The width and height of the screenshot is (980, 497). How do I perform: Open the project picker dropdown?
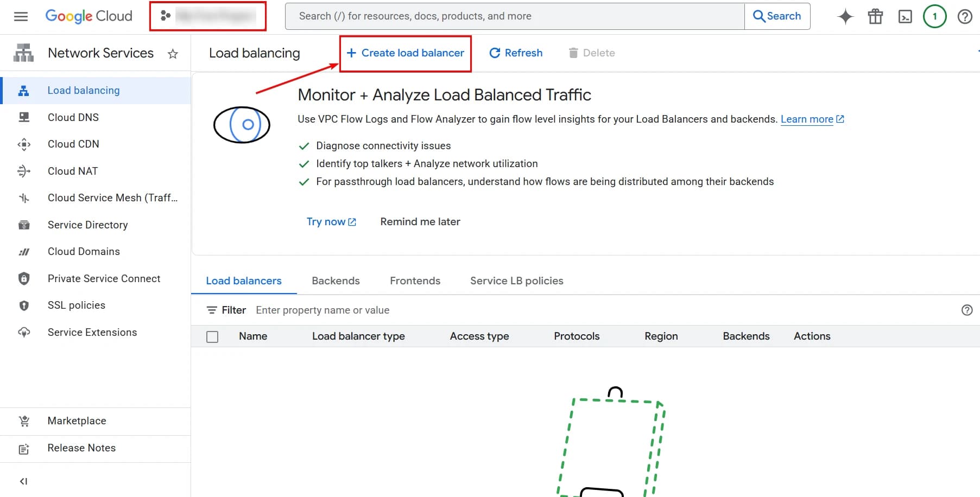coord(208,16)
